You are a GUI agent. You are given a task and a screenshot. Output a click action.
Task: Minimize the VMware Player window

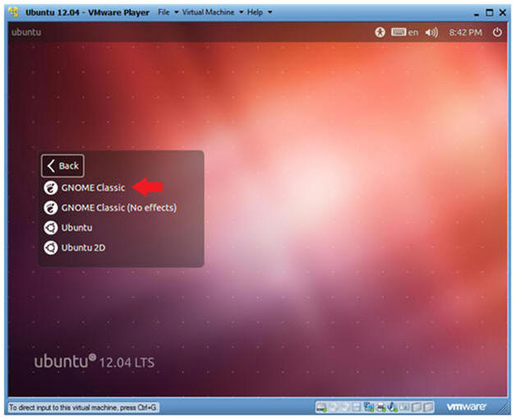point(477,13)
